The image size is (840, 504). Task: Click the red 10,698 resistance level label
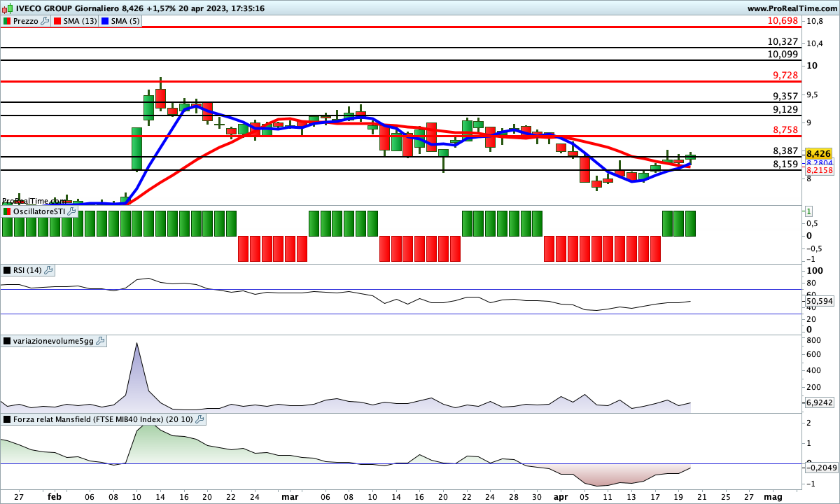[783, 21]
